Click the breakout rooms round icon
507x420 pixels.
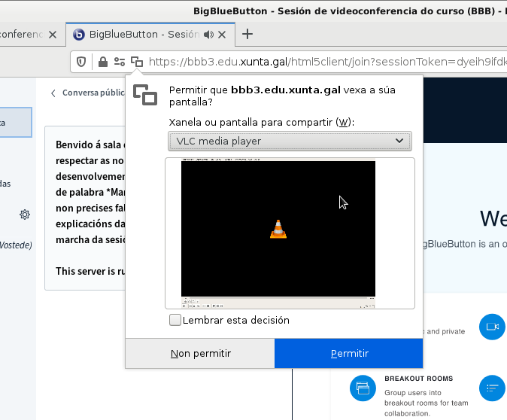coord(363,388)
